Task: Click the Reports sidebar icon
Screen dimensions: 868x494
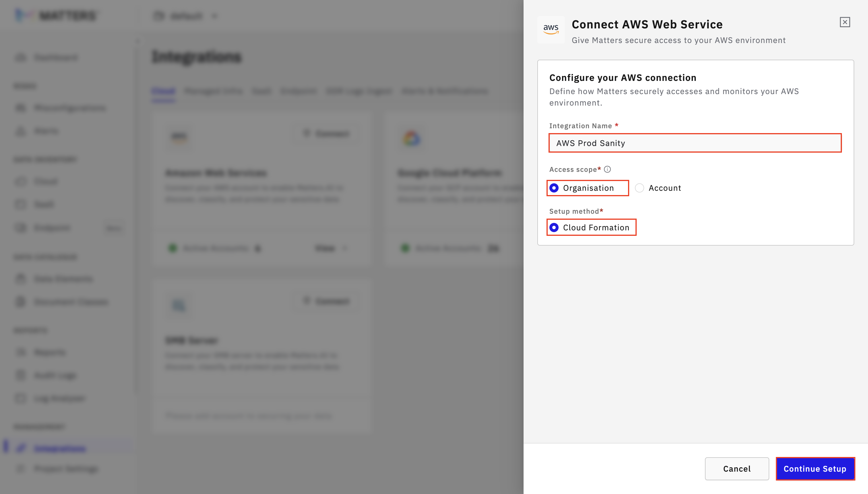Action: tap(21, 352)
